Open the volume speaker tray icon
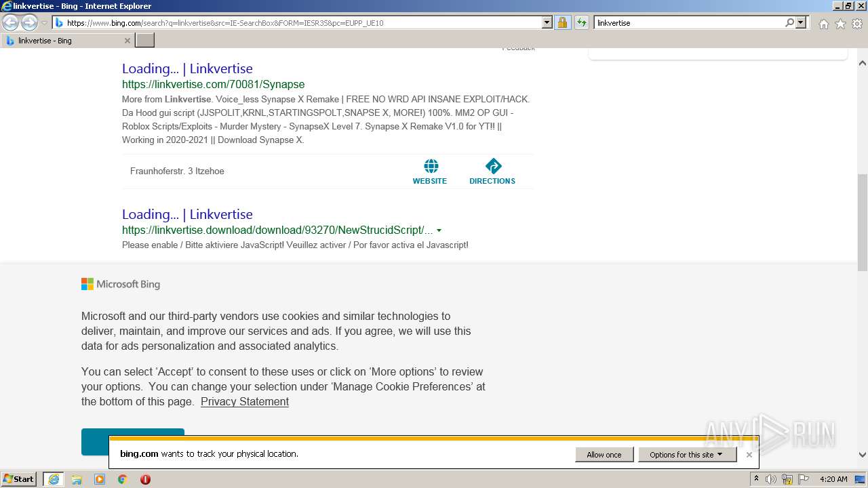 771,479
